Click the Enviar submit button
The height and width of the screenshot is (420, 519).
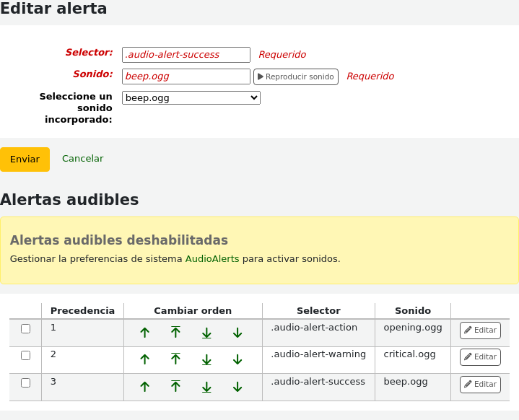coord(25,159)
